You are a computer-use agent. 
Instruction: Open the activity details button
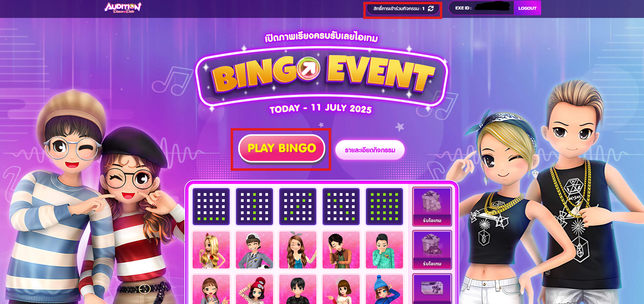tap(370, 150)
